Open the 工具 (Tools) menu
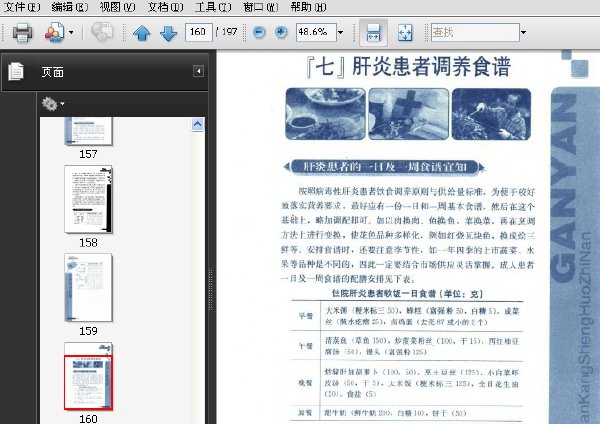Viewport: 600px width, 424px height. coord(213,7)
